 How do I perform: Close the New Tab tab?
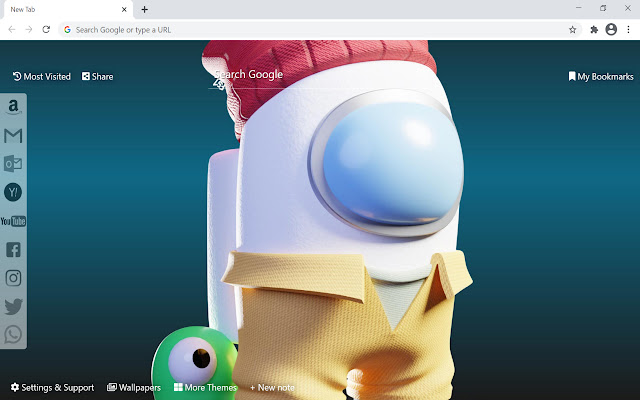coord(124,9)
